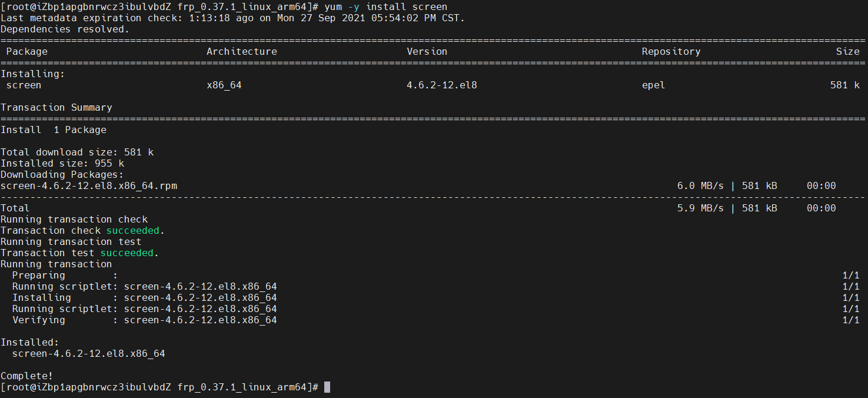This screenshot has height=398, width=868.
Task: Click the 'Dependencies resolved.' line
Action: [x=65, y=29]
